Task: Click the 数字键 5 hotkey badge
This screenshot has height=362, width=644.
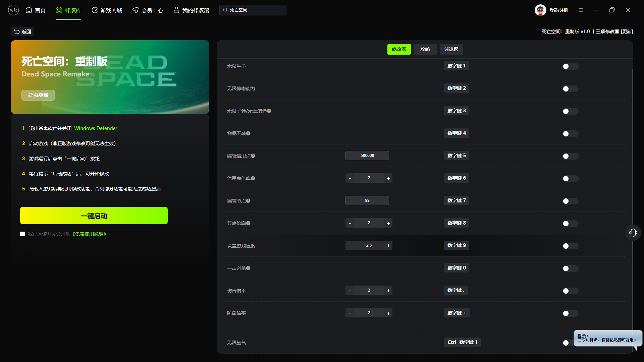Action: coord(457,156)
